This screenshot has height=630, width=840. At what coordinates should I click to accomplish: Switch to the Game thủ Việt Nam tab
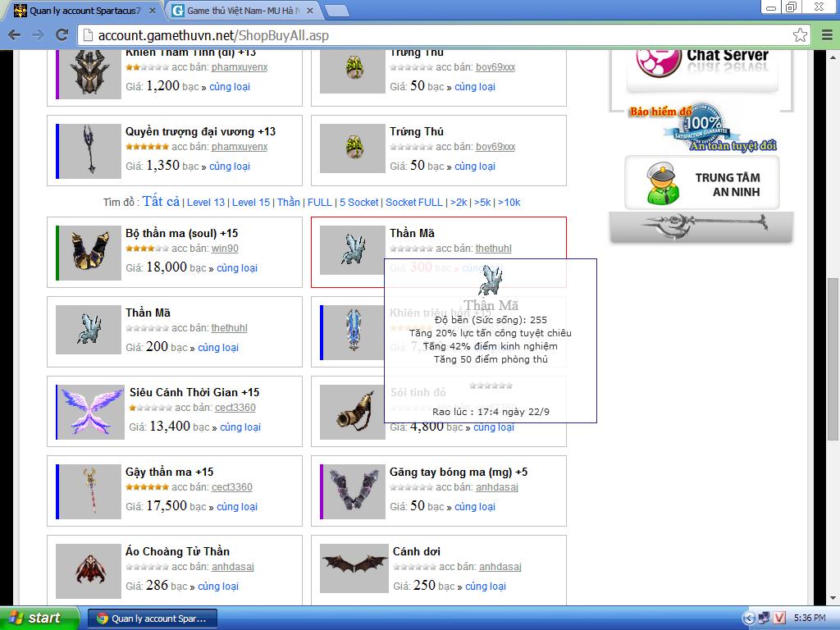241,10
